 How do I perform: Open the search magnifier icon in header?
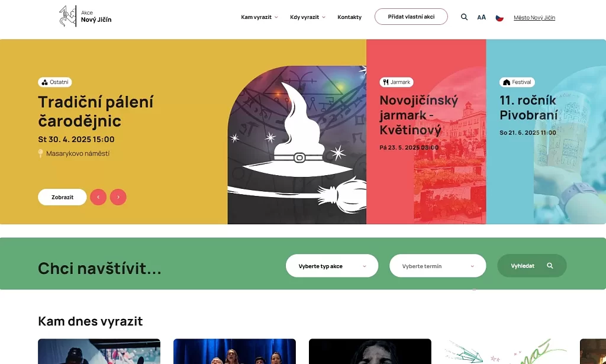tap(464, 17)
